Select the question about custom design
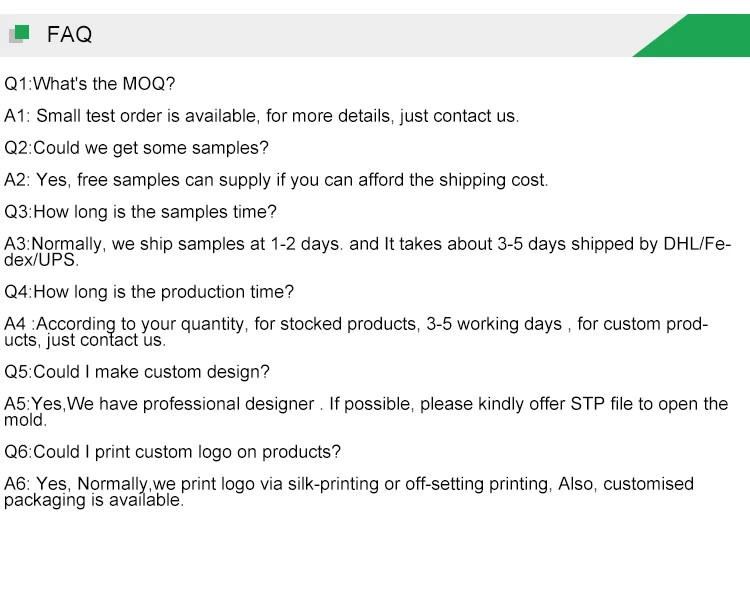 137,372
